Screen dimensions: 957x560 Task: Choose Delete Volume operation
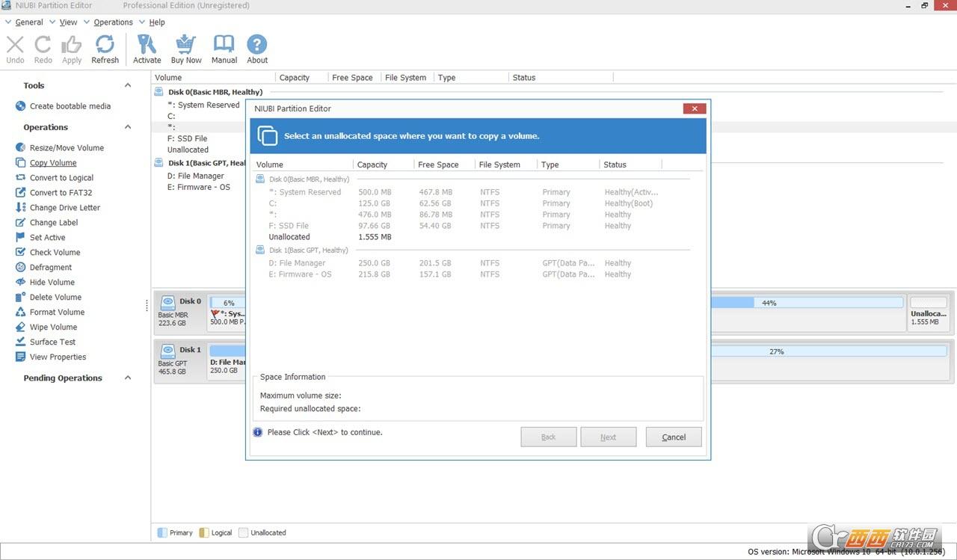[x=56, y=298]
